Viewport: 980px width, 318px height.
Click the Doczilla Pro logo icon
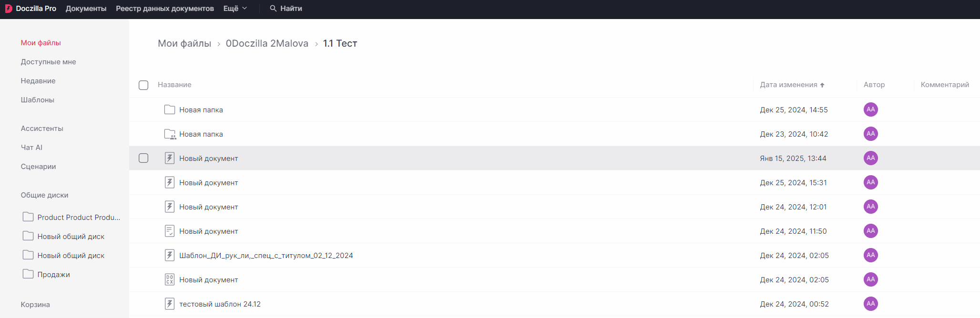pos(9,9)
